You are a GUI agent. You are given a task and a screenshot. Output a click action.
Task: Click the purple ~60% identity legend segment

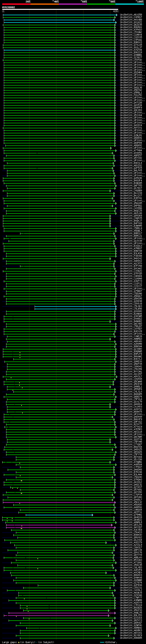[x=73, y=4]
